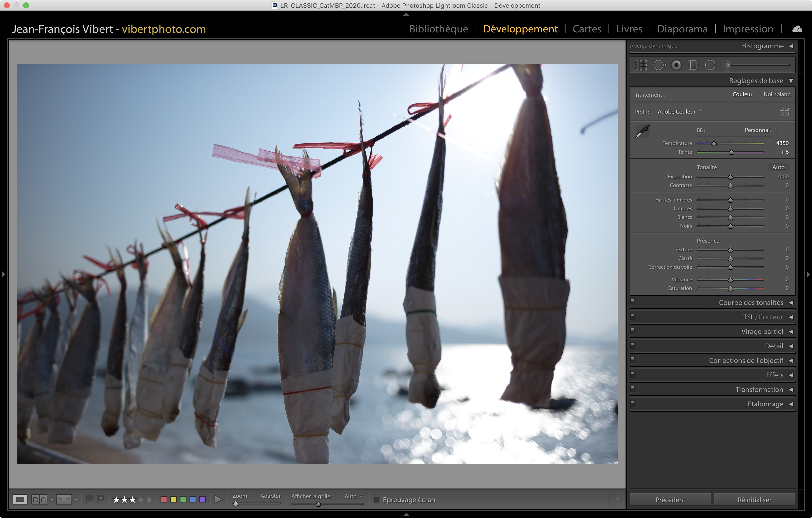Select the spot removal tool
The width and height of the screenshot is (812, 518).
point(659,65)
